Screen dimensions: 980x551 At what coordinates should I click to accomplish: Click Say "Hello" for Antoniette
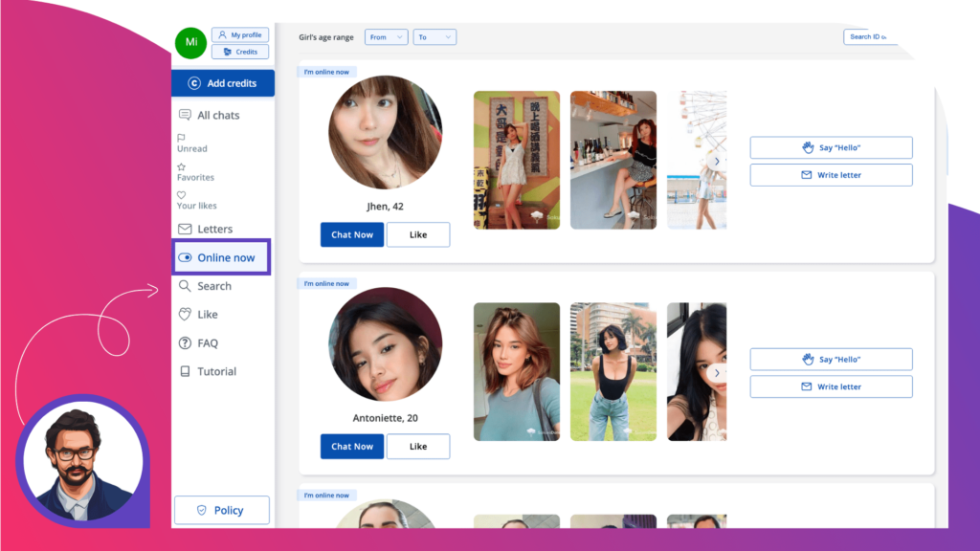coord(831,360)
